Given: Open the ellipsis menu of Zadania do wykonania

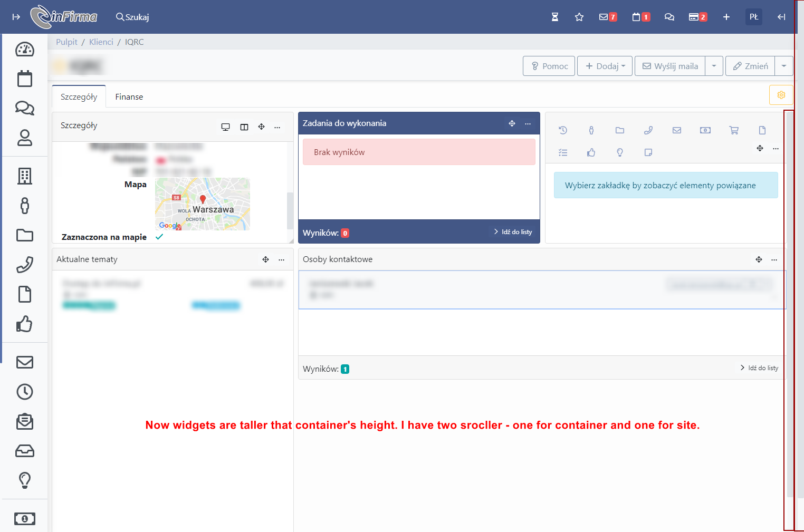Looking at the screenshot, I should tap(528, 123).
